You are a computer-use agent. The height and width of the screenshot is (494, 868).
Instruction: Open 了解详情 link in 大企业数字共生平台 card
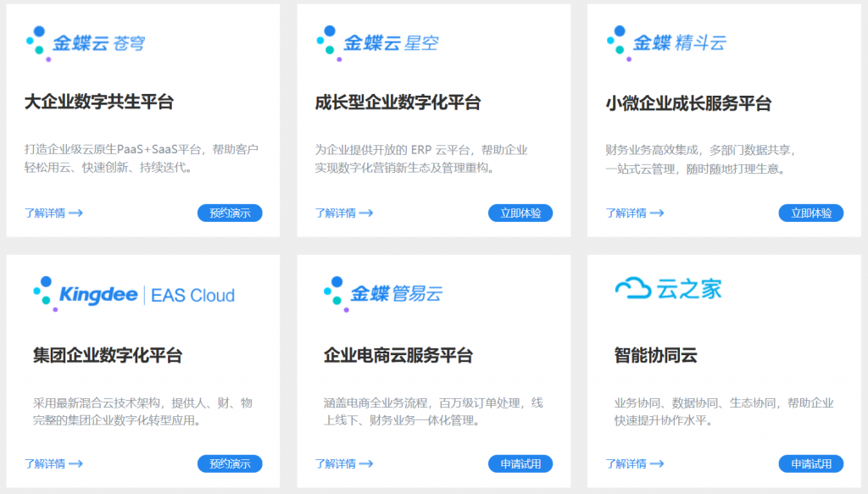(53, 213)
